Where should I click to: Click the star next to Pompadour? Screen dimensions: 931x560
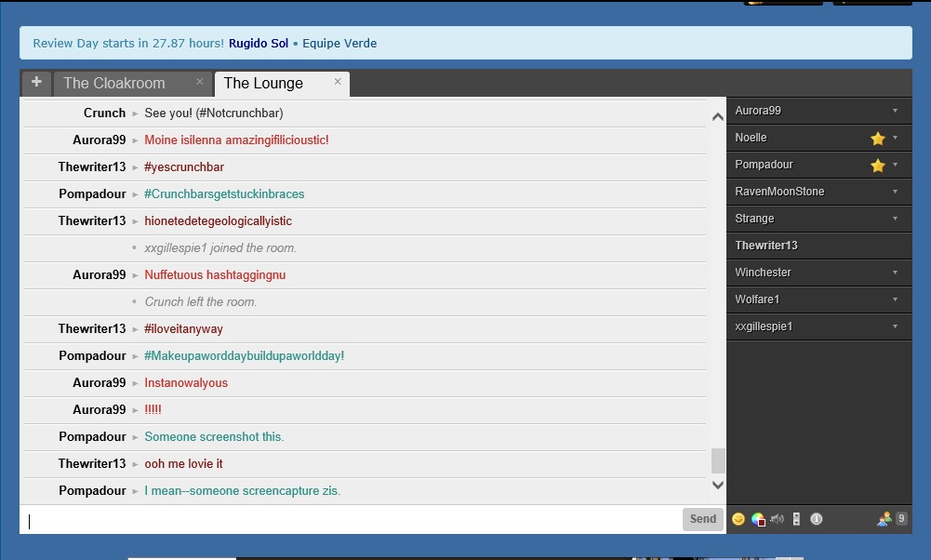point(878,166)
